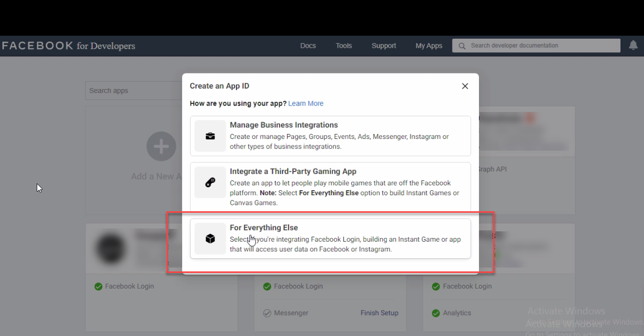Open Finish Setup link for Messenger
This screenshot has height=336, width=644.
coord(380,313)
